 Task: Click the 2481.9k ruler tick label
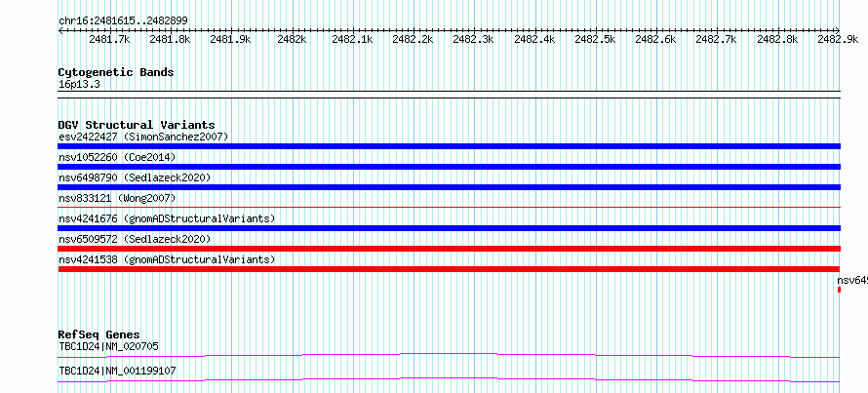[x=231, y=39]
